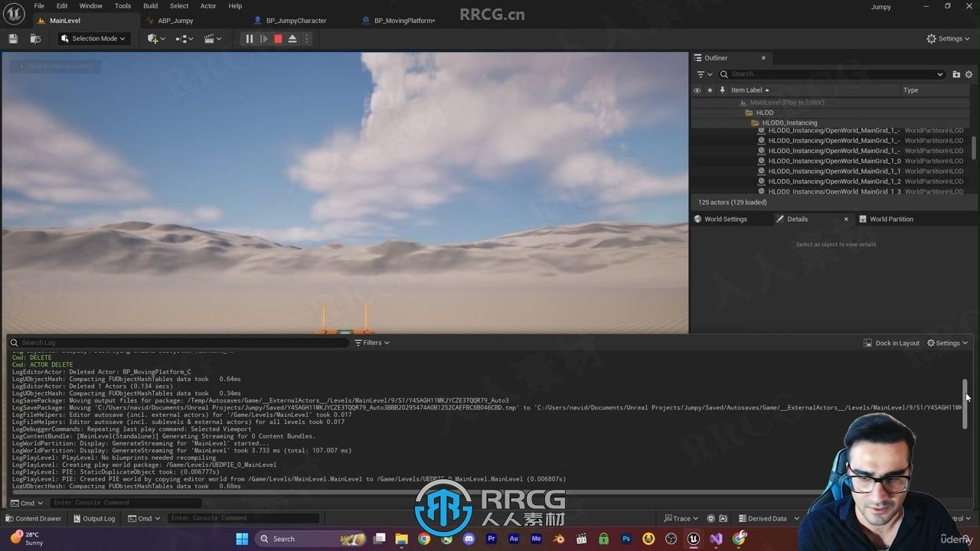The width and height of the screenshot is (980, 551).
Task: Open the Output Log Settings dropdown
Action: 948,343
